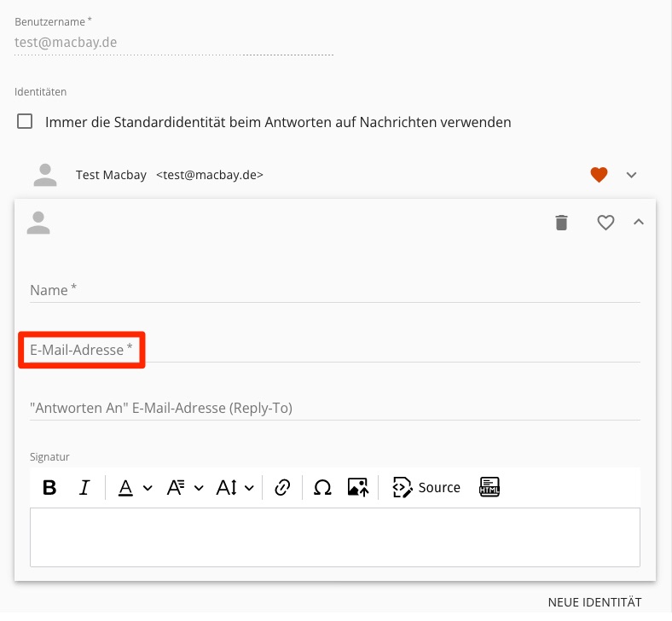Insert a link in the signature
Viewport: 672px width, 621px height.
tap(282, 488)
